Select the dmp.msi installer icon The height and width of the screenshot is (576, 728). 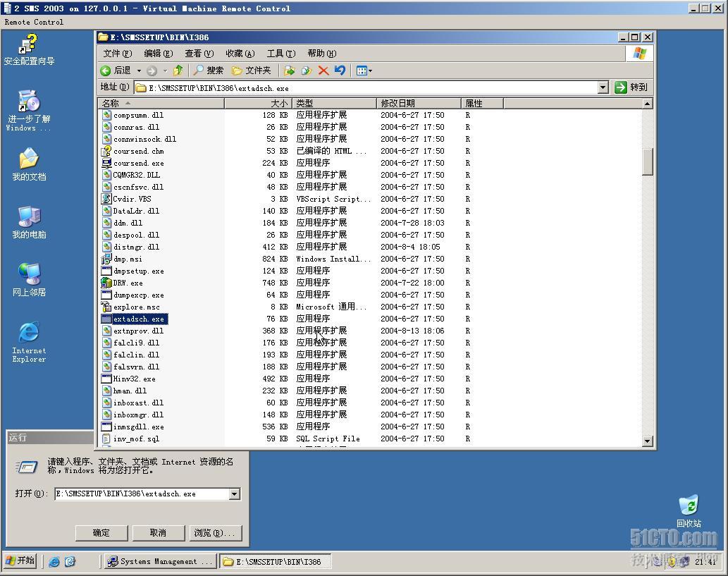[106, 259]
